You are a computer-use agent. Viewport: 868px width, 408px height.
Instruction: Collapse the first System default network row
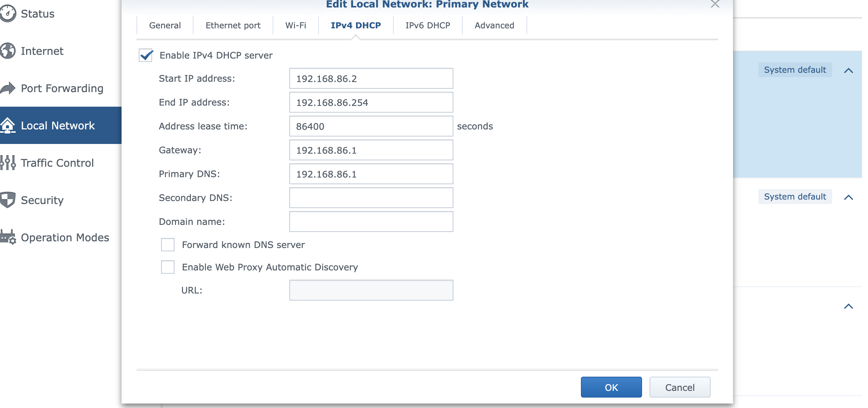849,70
